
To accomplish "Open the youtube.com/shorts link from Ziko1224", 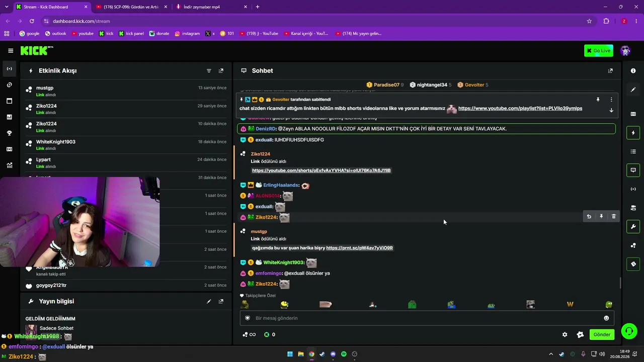I will click(x=321, y=170).
